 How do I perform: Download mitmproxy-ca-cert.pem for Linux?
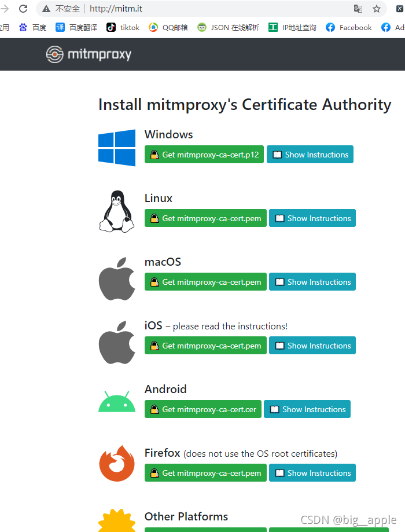point(205,218)
